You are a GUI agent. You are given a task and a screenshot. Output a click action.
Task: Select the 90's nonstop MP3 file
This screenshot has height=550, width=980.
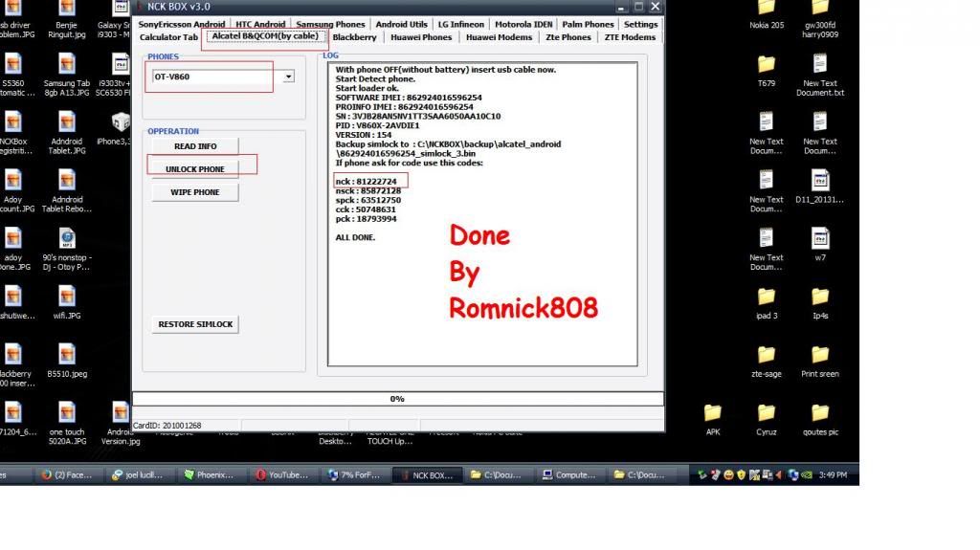(x=66, y=239)
